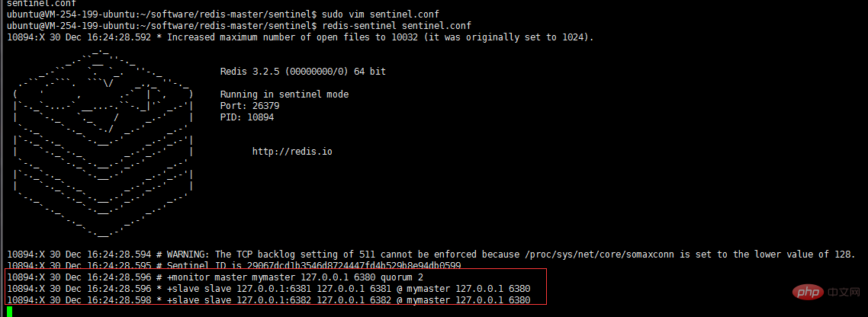Click the 'PID: 10894' line
The height and width of the screenshot is (317, 868).
pos(247,117)
